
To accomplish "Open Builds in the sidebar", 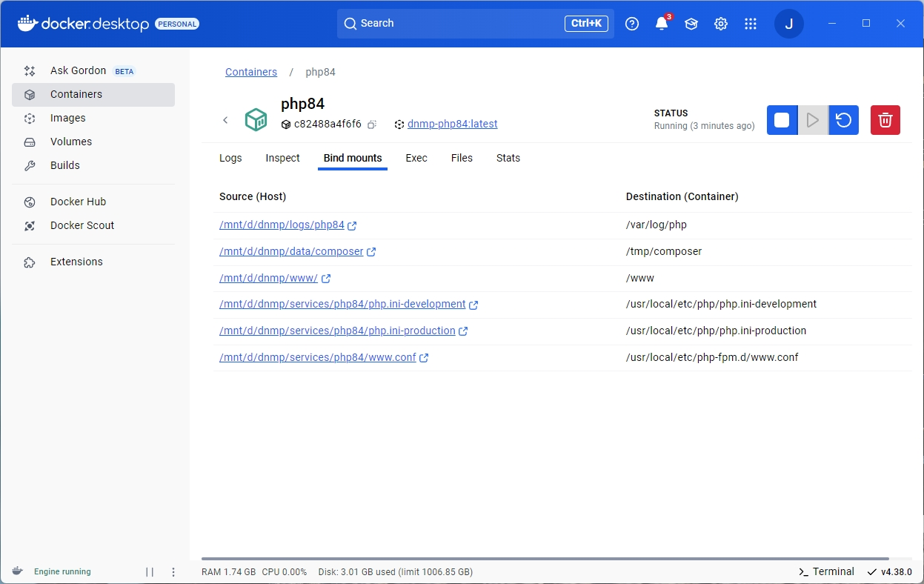I will click(93, 166).
